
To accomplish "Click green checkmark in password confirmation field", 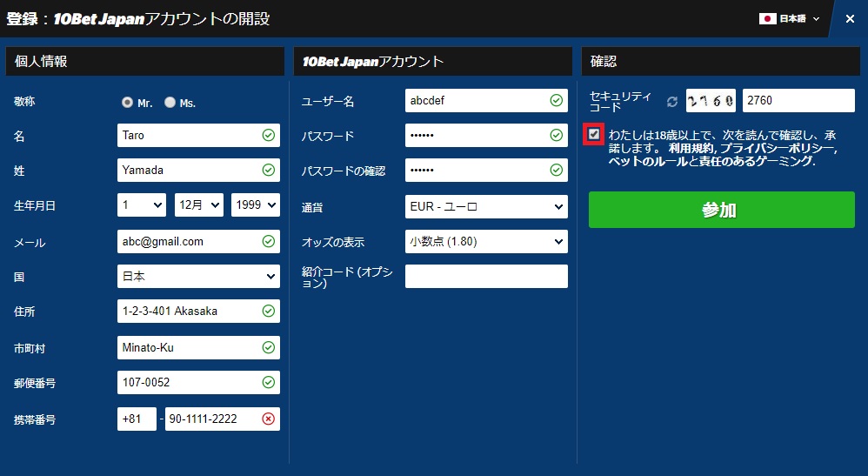I will click(557, 170).
